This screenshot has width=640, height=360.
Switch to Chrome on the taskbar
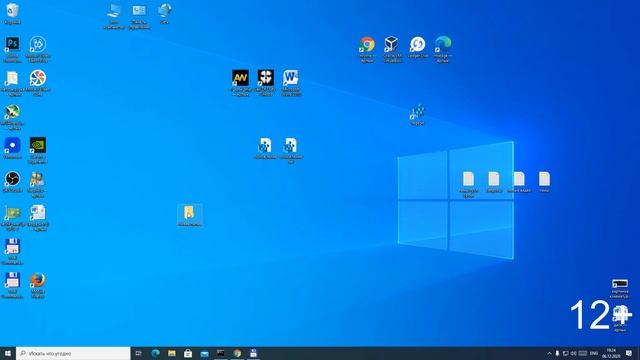237,353
